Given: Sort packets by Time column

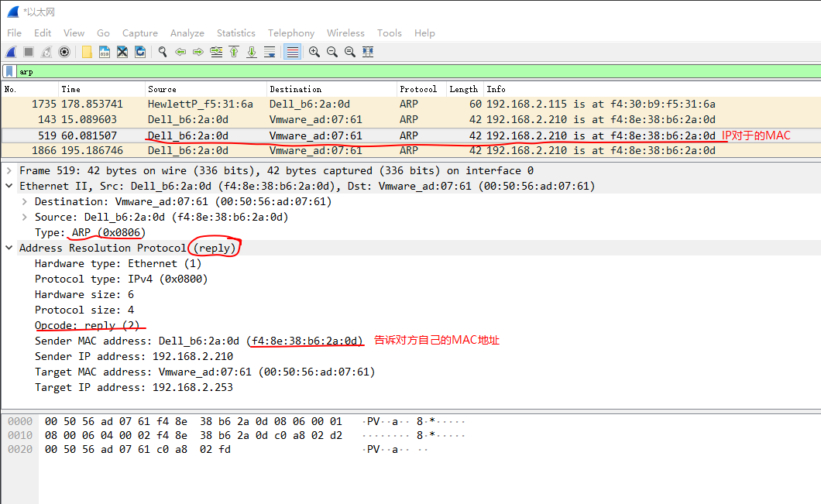Looking at the screenshot, I should 101,90.
